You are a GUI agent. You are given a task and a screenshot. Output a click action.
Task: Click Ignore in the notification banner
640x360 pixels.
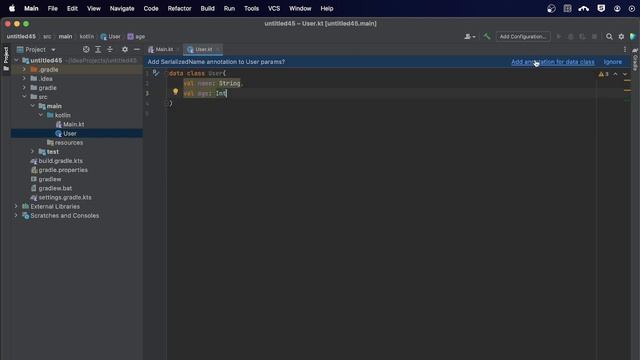613,62
